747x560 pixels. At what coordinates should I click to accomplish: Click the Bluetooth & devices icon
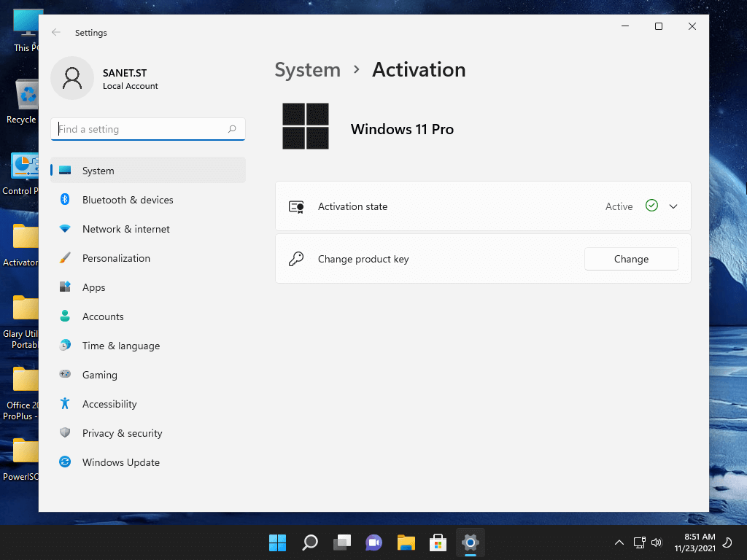[x=65, y=200]
